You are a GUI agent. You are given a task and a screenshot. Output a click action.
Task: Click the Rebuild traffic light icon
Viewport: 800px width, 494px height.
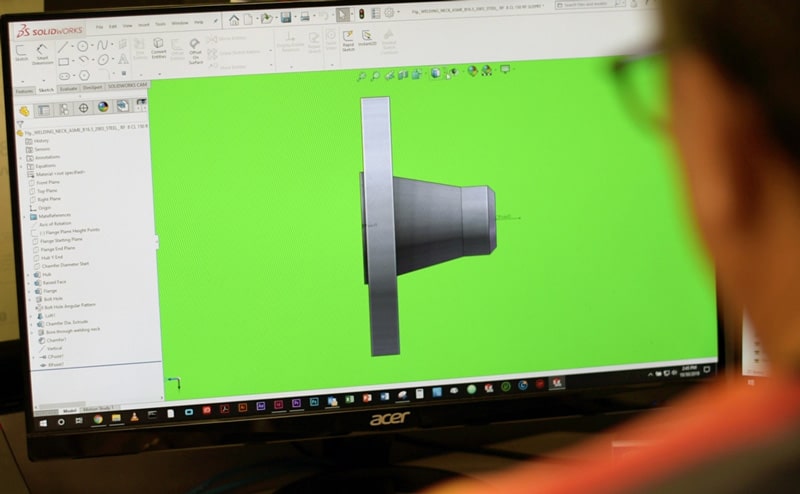(361, 14)
